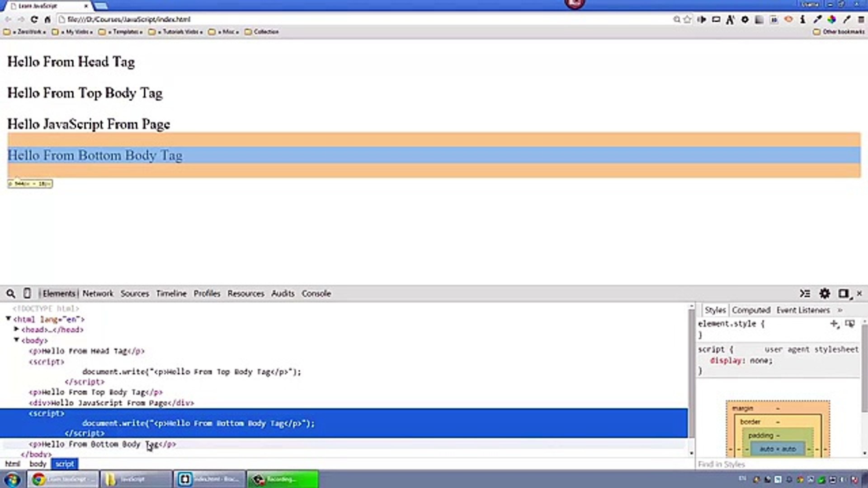
Task: Collapse the body element tree node
Action: coord(17,340)
